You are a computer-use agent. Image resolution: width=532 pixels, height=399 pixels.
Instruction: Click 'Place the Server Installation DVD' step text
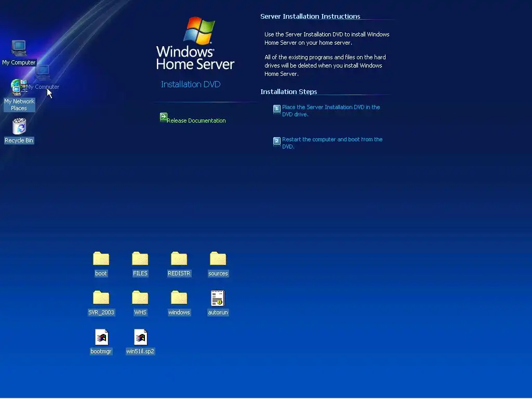point(331,111)
